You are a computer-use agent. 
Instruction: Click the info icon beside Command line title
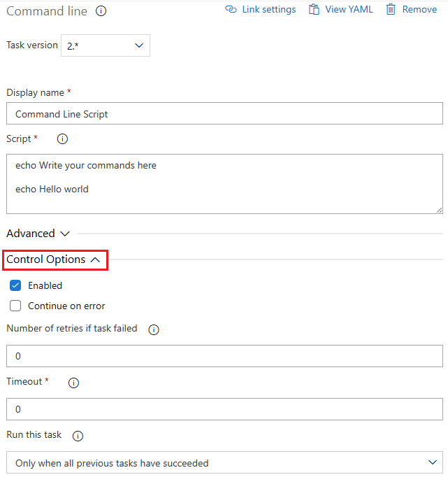click(101, 11)
